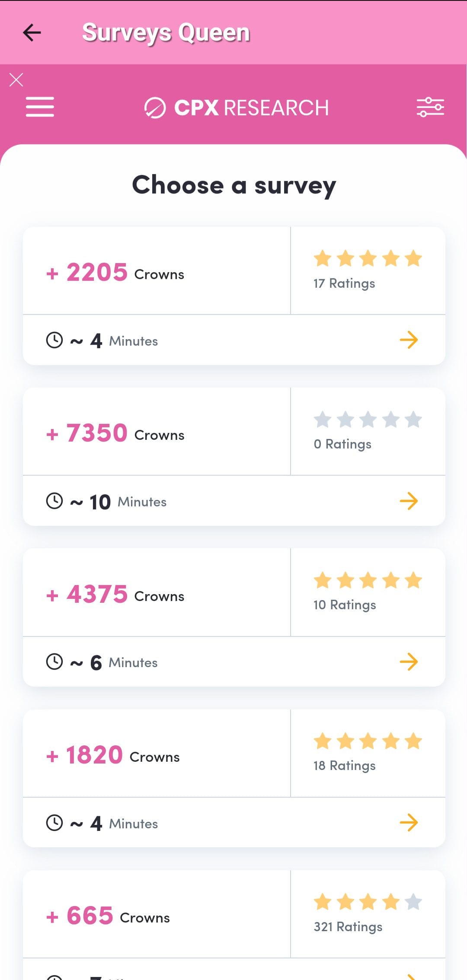
Task: Click the 18 Ratings star row
Action: click(368, 741)
